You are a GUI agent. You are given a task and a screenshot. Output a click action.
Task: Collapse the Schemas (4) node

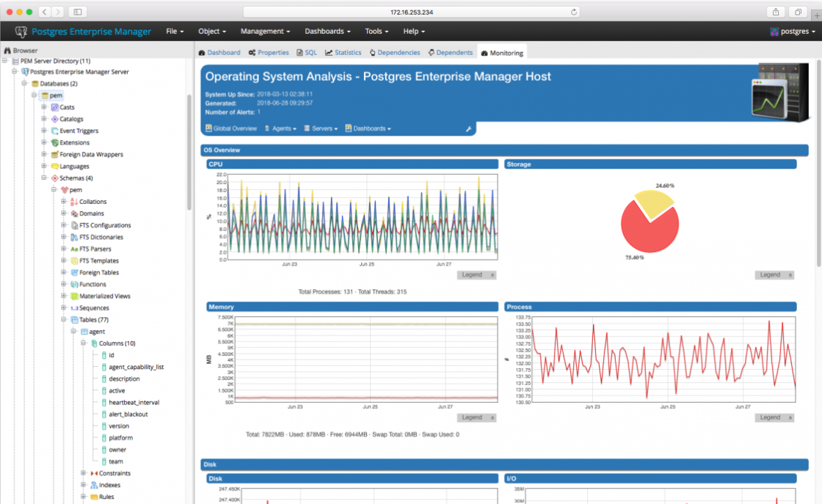[44, 178]
